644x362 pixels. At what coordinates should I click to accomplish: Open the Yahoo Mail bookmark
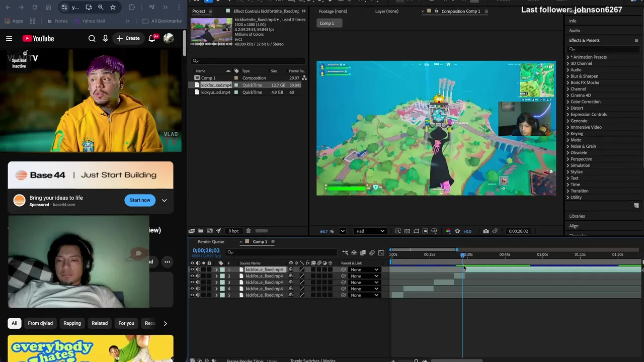point(89,21)
